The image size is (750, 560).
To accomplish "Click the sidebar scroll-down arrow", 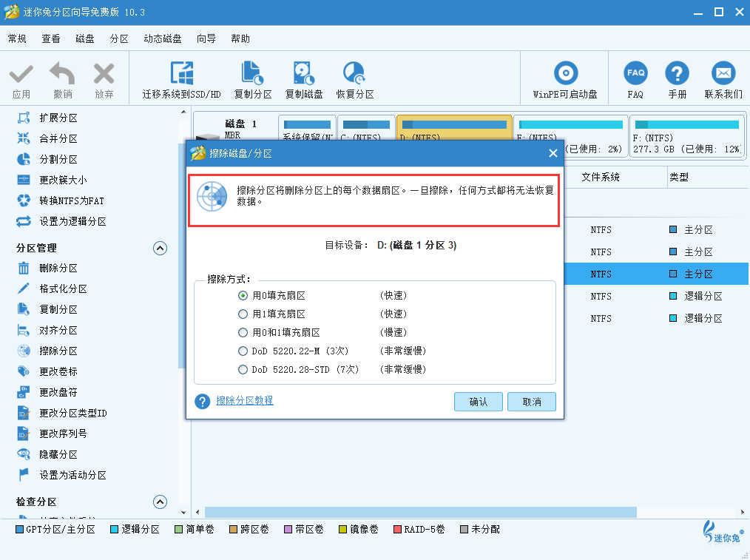I will 183,512.
